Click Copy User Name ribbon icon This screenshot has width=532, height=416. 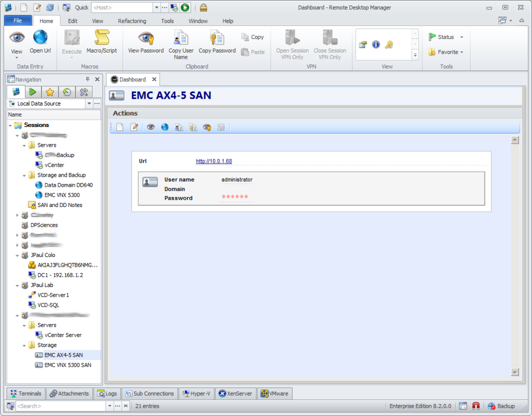click(x=181, y=37)
